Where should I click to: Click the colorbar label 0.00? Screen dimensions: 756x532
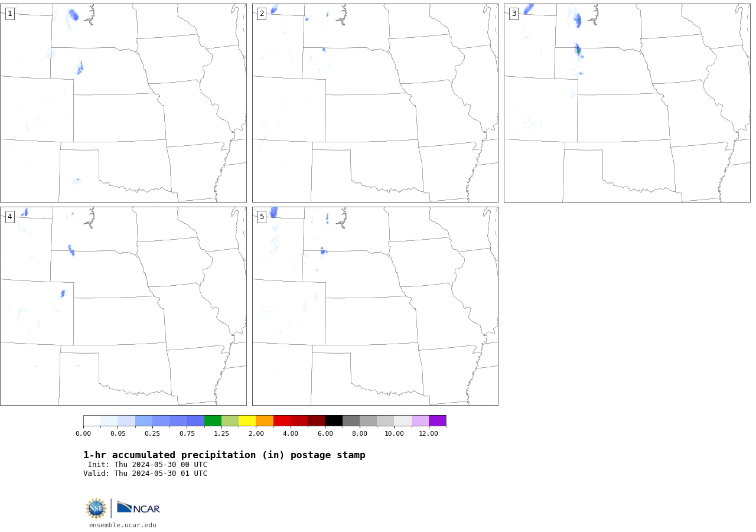(83, 434)
